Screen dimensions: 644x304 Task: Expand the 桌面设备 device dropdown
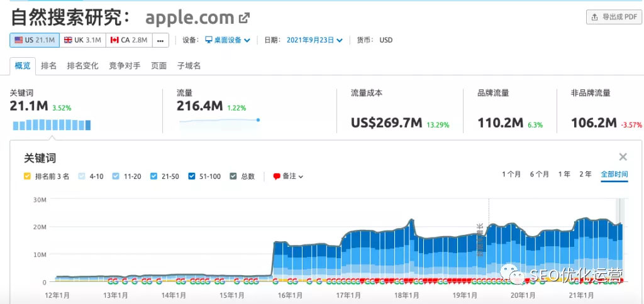point(228,40)
